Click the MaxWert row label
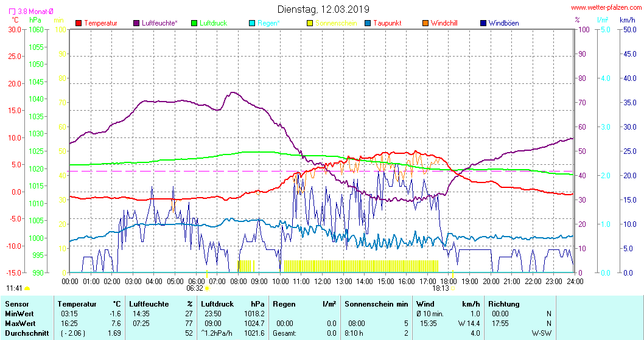The image size is (644, 340). tap(20, 324)
